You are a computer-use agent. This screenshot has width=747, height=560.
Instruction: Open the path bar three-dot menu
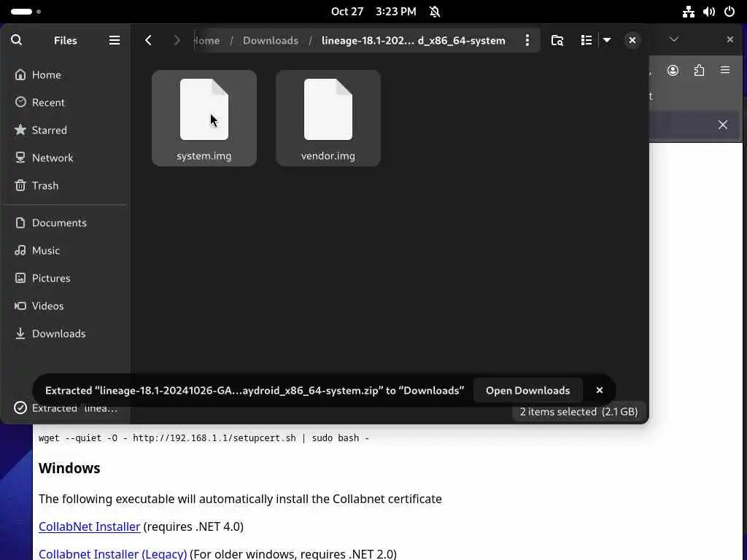pyautogui.click(x=527, y=40)
